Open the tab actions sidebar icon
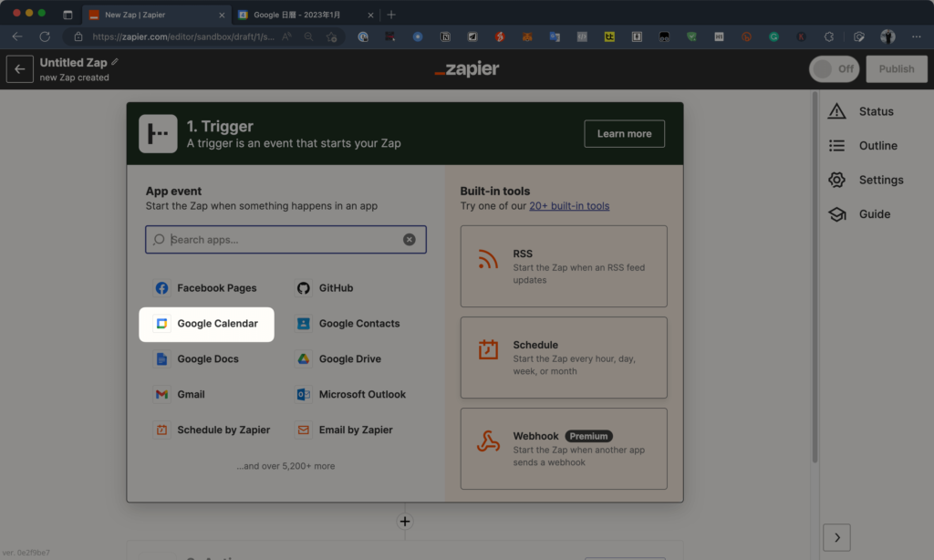Viewport: 934px width, 560px height. pos(67,15)
